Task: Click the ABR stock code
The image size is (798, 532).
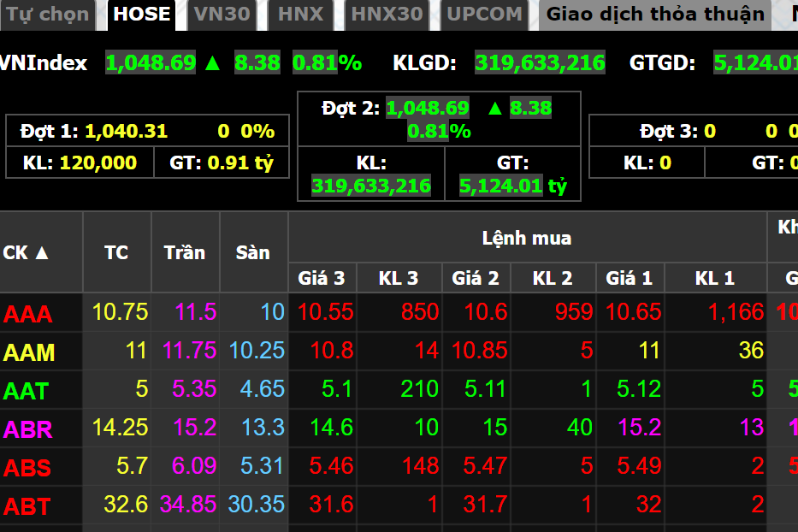Action: coord(28,429)
